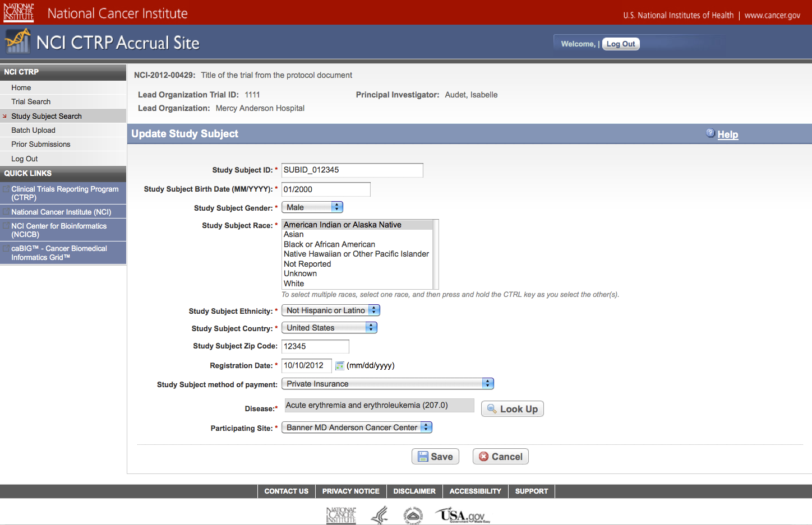Click National Cancer Institute logo in header
Image resolution: width=812 pixels, height=525 pixels.
pos(19,12)
